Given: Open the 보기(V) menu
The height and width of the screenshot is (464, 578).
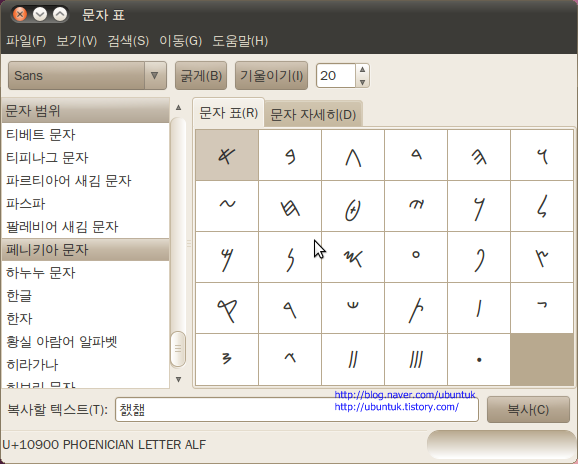Looking at the screenshot, I should pyautogui.click(x=77, y=41).
